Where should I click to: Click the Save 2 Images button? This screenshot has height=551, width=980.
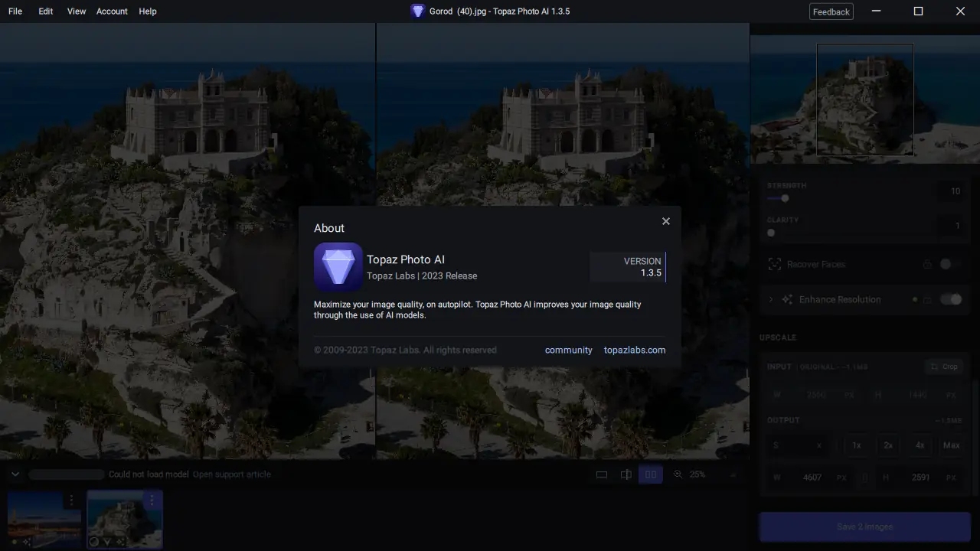pos(864,527)
